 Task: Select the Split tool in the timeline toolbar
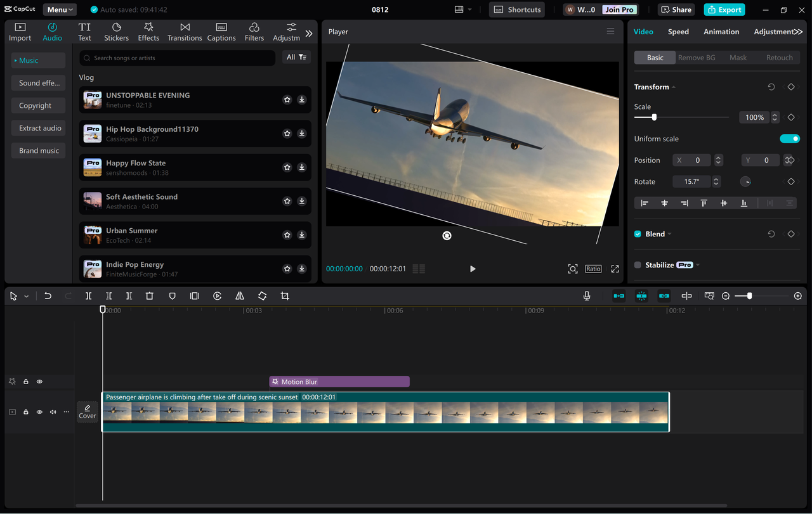(x=88, y=295)
